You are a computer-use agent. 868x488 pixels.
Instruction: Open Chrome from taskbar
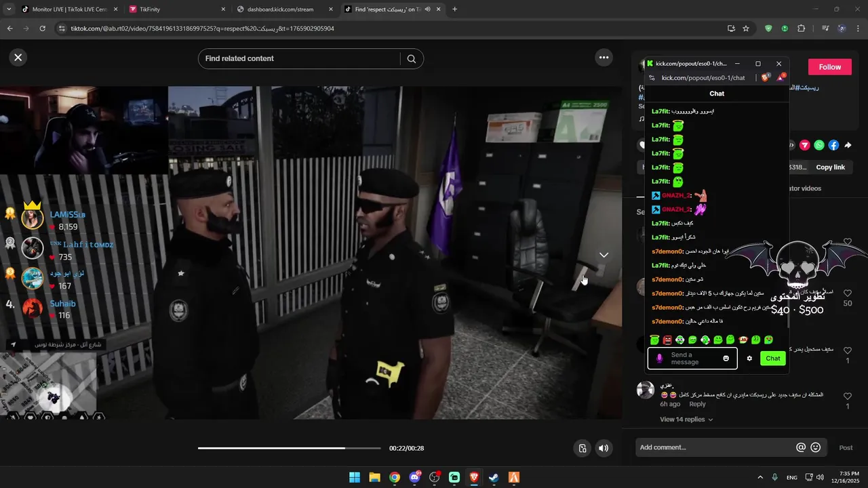pos(395,477)
